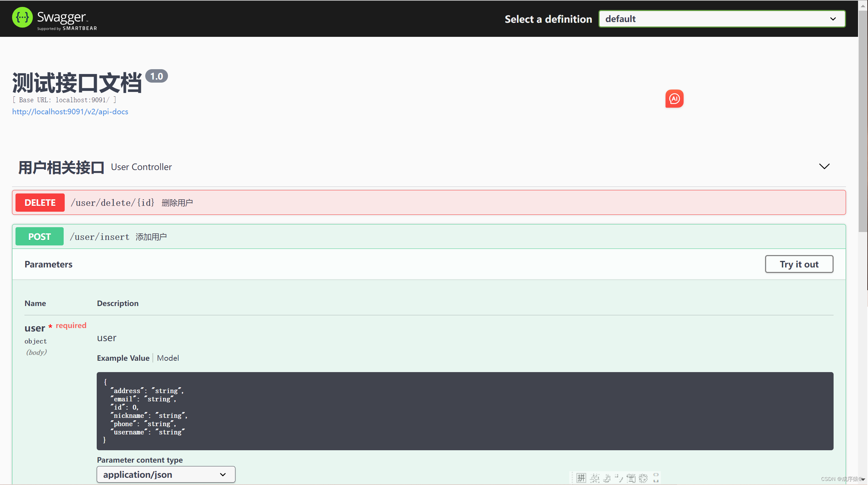Click the red AI assistant floating icon
Viewport: 868px width, 485px height.
click(x=674, y=99)
